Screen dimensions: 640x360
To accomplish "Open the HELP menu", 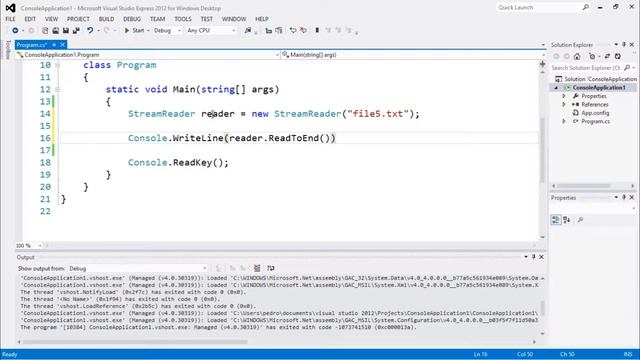I will pyautogui.click(x=262, y=19).
